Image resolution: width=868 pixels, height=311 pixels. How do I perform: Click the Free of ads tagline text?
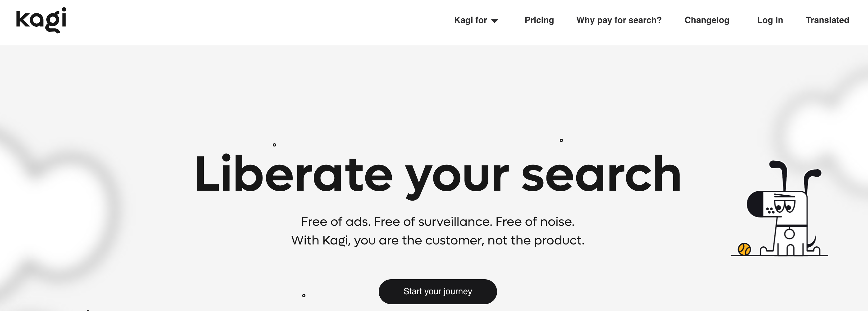click(438, 222)
